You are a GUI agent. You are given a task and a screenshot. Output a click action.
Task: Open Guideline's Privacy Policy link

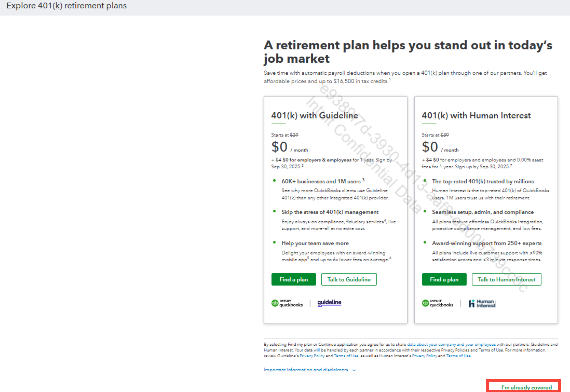312,356
